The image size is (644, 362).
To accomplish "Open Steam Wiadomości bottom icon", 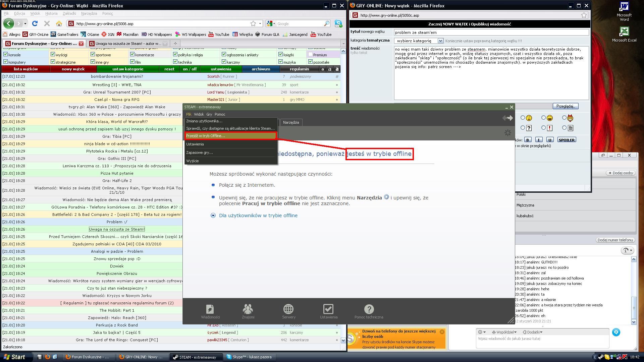I will pyautogui.click(x=210, y=311).
